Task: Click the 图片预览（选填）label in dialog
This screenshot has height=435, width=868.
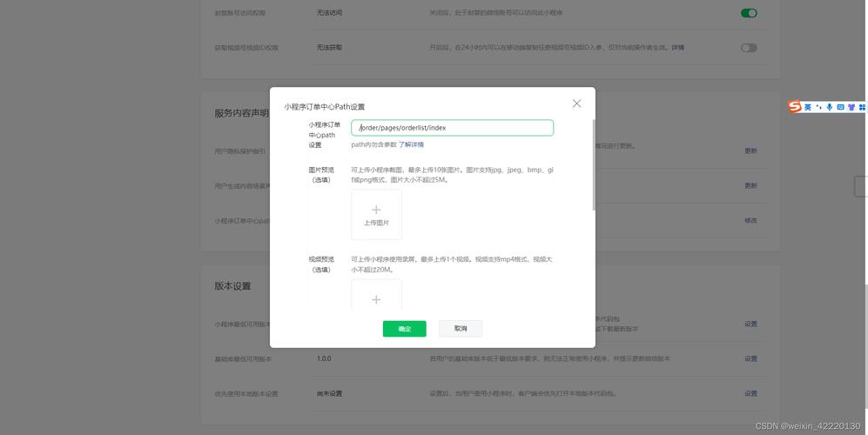Action: tap(321, 175)
